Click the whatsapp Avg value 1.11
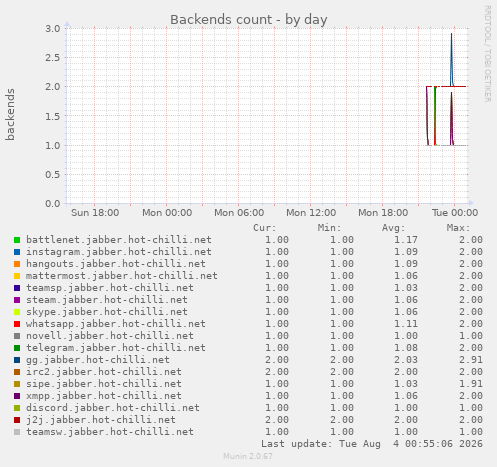The height and width of the screenshot is (467, 497). tap(406, 324)
